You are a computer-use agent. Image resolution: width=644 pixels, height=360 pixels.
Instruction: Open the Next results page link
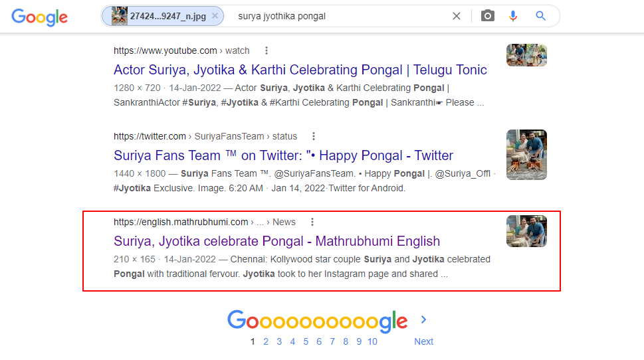(x=423, y=341)
